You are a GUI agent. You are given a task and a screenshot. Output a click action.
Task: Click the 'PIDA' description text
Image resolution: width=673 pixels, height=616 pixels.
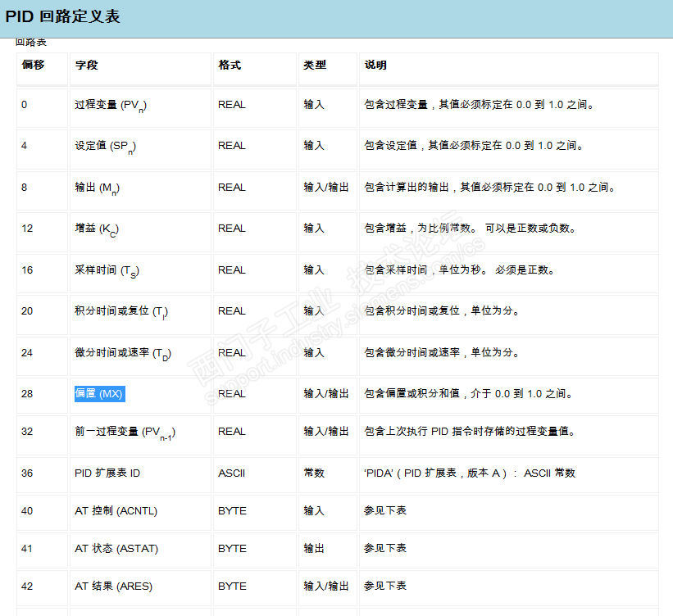point(470,473)
